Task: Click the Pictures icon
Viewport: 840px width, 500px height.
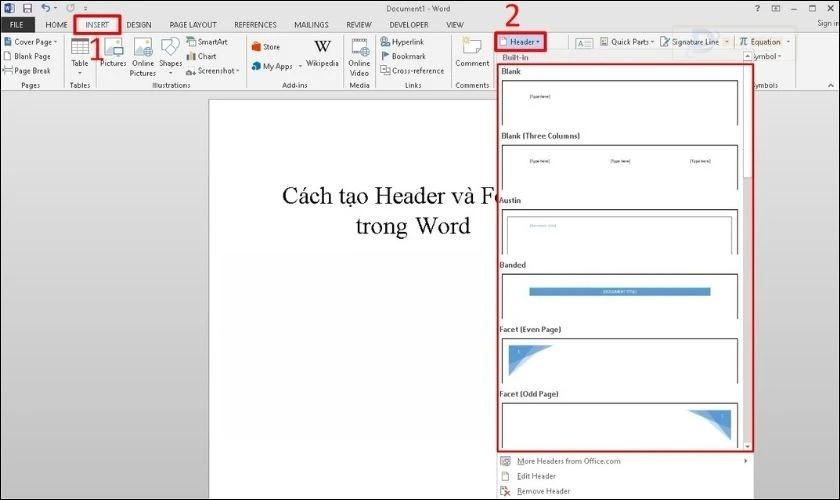Action: tap(113, 53)
